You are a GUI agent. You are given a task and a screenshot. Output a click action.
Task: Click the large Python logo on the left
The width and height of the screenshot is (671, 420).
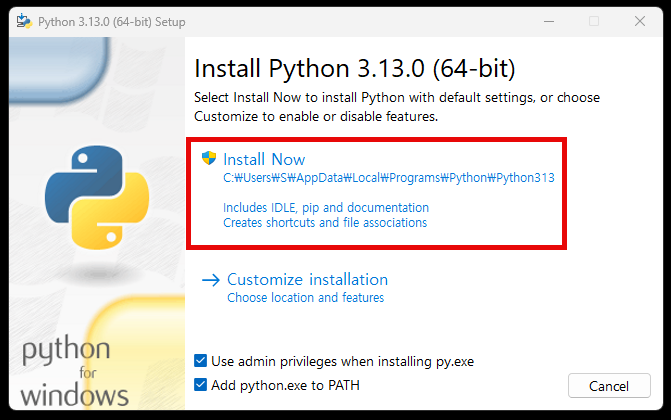pos(84,195)
